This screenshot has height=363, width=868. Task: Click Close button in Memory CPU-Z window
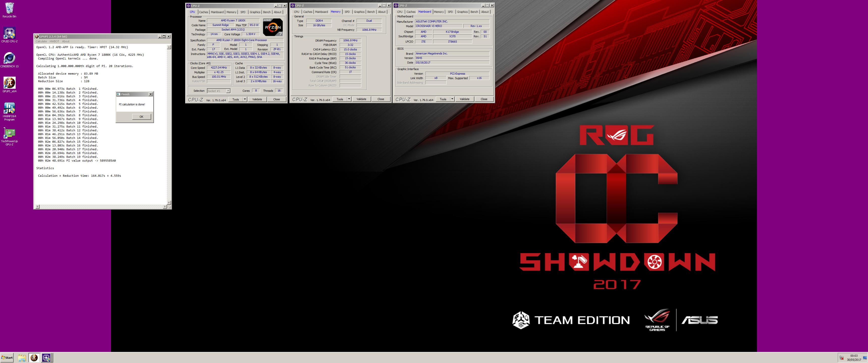pyautogui.click(x=381, y=99)
